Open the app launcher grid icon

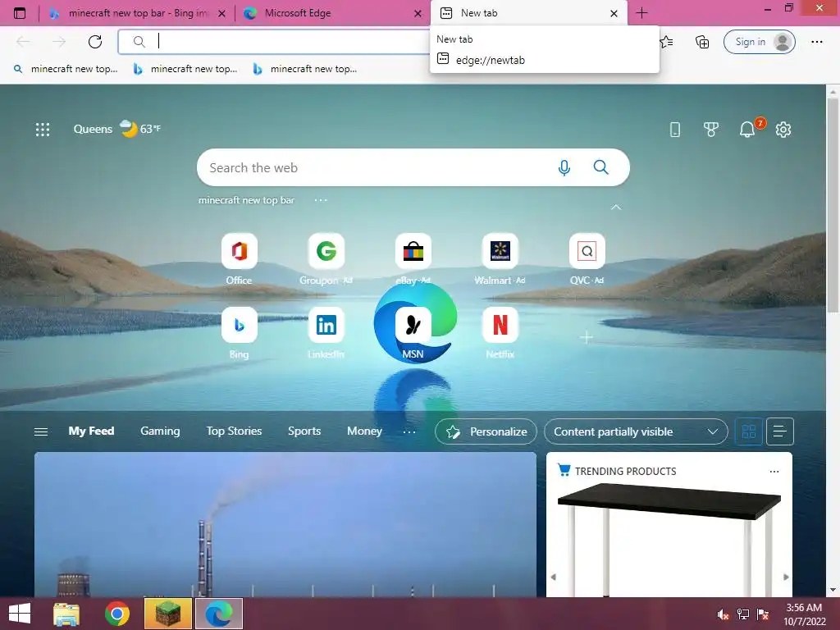43,129
